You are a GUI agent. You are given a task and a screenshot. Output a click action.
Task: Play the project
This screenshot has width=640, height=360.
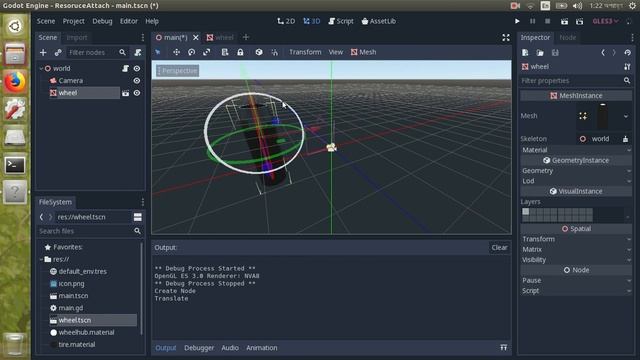click(517, 21)
